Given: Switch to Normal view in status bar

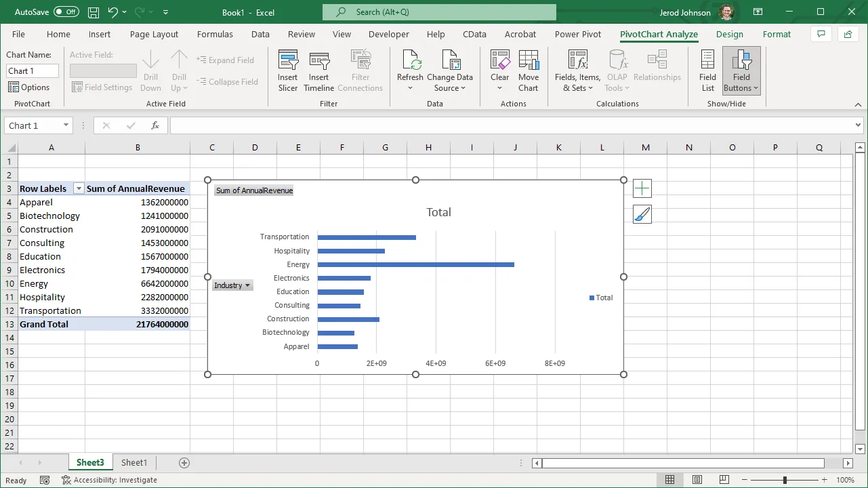Looking at the screenshot, I should click(669, 480).
